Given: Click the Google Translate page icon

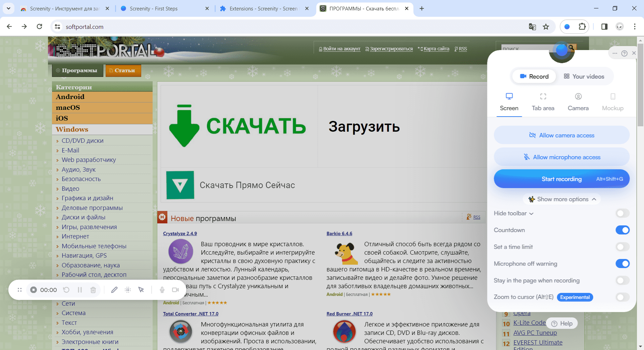Looking at the screenshot, I should pos(532,27).
